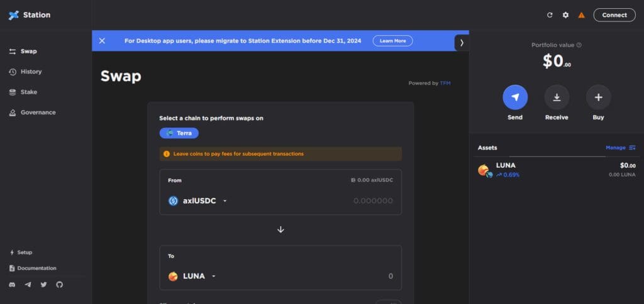Click the refresh icon in header
This screenshot has height=304, width=644.
coord(550,15)
